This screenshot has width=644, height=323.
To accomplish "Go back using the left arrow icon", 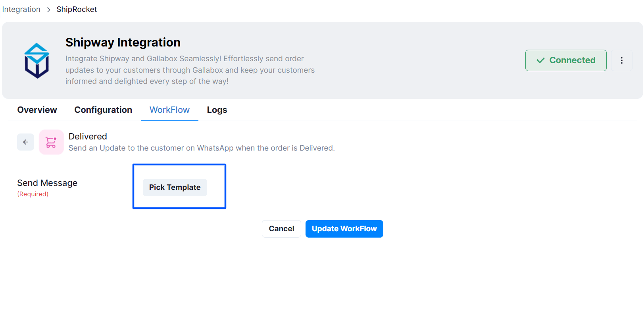I will click(25, 142).
